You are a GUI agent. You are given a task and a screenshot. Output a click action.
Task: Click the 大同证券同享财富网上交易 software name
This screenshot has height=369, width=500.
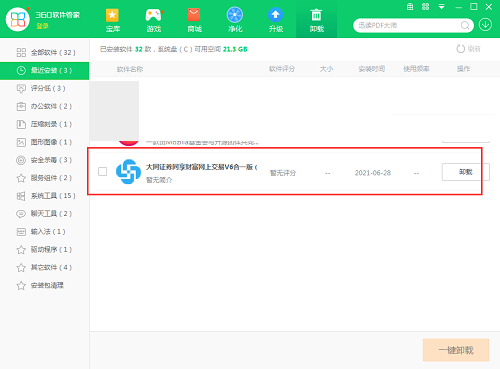click(201, 167)
